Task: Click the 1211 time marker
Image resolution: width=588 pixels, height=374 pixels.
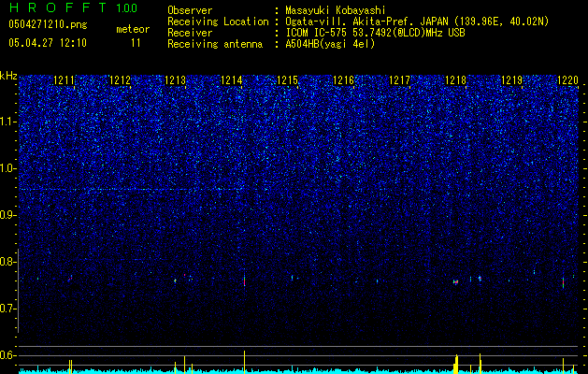Action: point(64,79)
